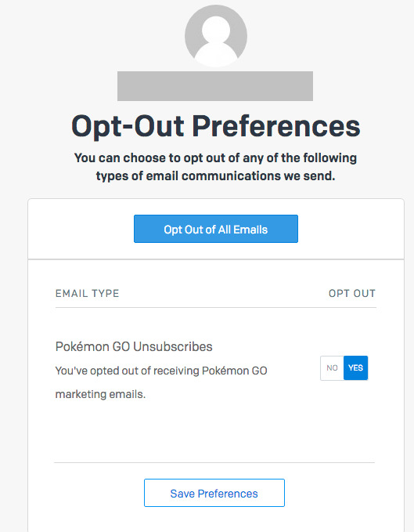Screen dimensions: 414x532
Task: Click the "Unsubscribes" word in the email type
Action: tap(173, 346)
